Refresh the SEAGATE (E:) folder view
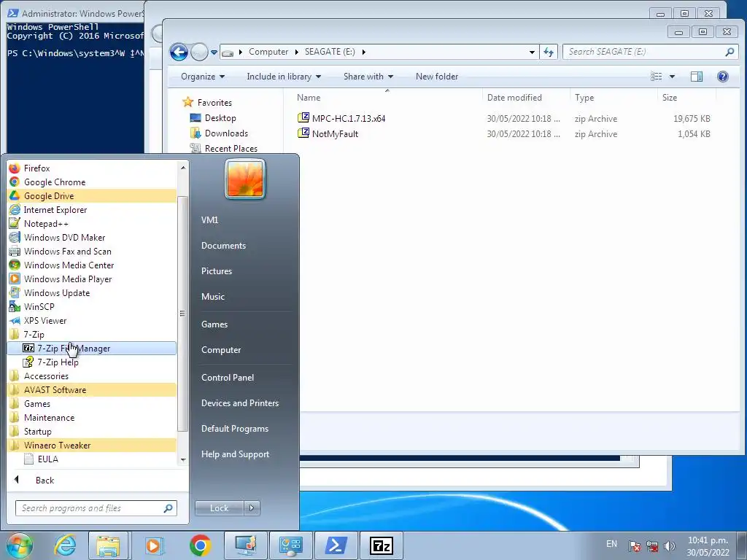The width and height of the screenshot is (747, 560). [x=549, y=52]
